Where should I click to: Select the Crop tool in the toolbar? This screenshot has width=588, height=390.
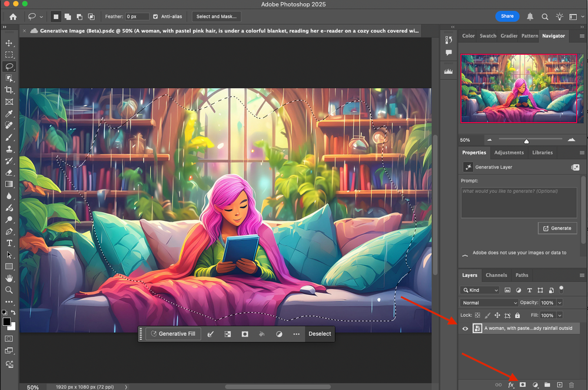[x=9, y=90]
